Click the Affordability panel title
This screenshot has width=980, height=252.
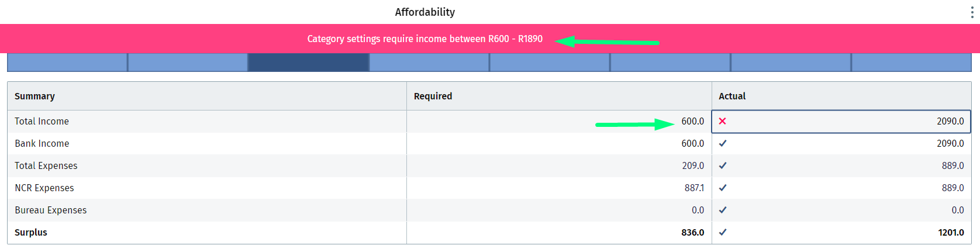[x=425, y=12]
